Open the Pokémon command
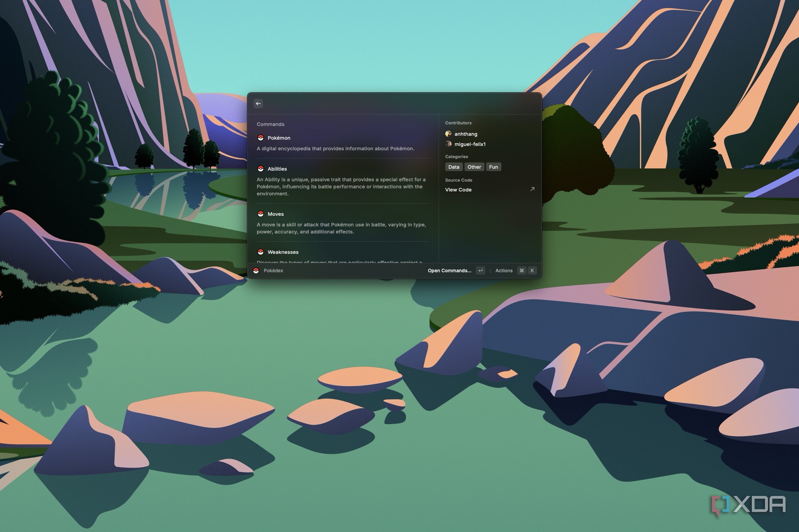799x532 pixels. [x=279, y=138]
